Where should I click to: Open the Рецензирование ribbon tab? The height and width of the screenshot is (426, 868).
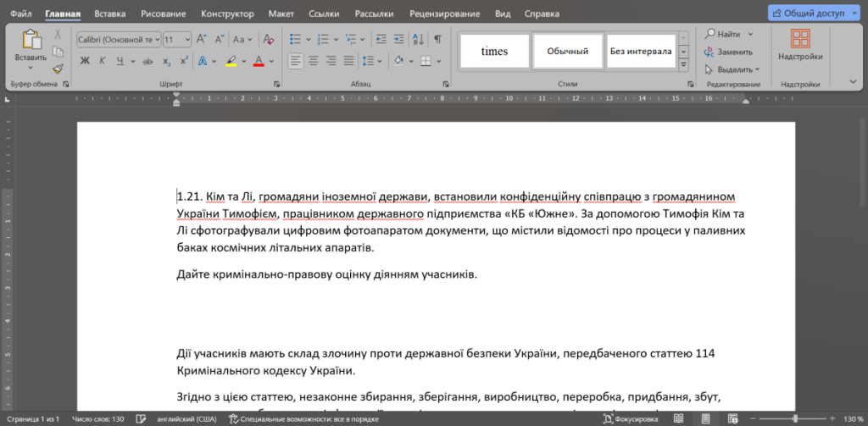click(x=446, y=14)
